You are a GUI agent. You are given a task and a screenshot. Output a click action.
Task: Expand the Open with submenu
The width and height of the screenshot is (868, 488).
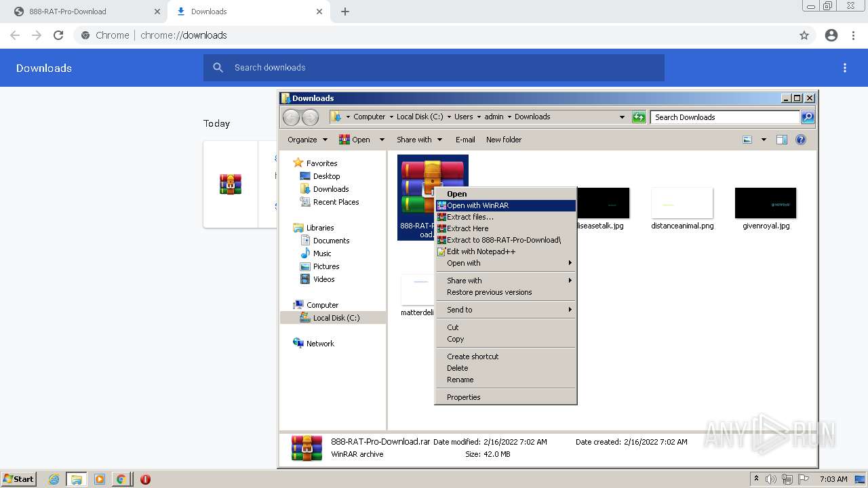coord(506,263)
